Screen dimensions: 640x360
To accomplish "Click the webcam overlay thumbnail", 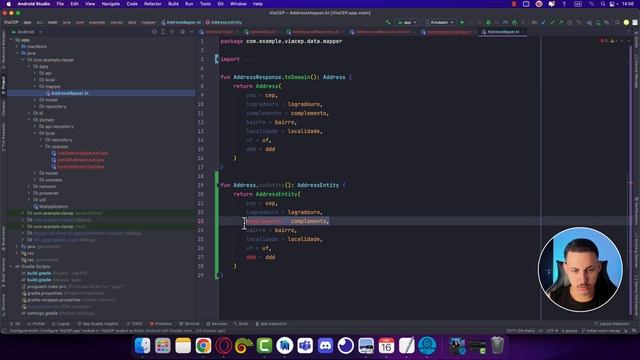I will pyautogui.click(x=580, y=269).
